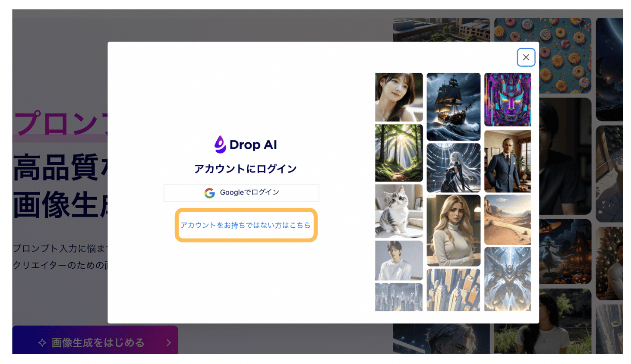Viewport: 631px width, 364px height.
Task: Click the chevron arrow on 画像生成をはじめる button
Action: [169, 342]
